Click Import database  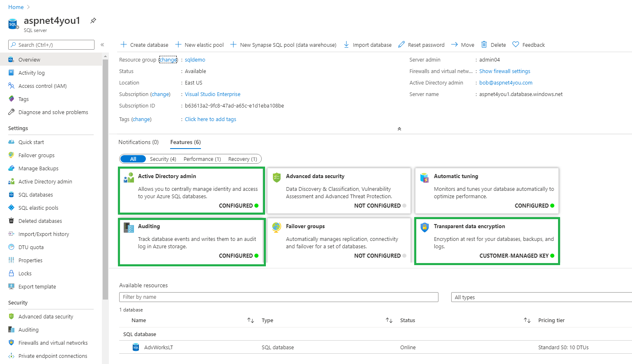click(367, 45)
